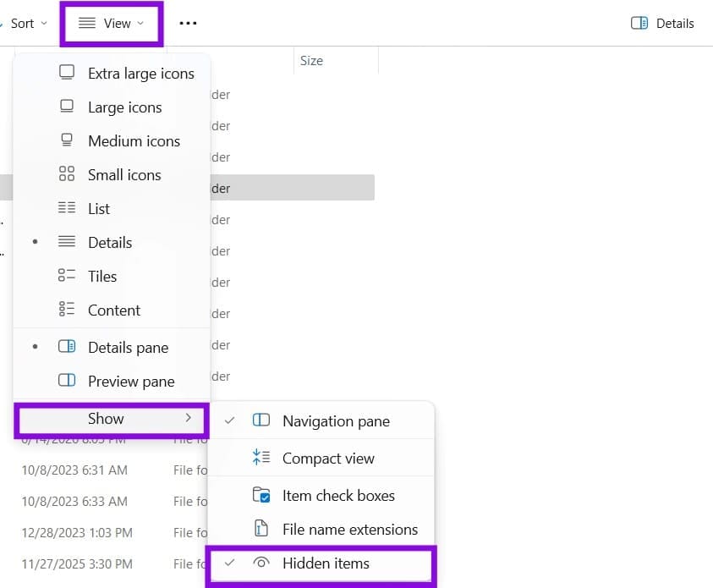Click the Details view lines glyph

coord(67,241)
